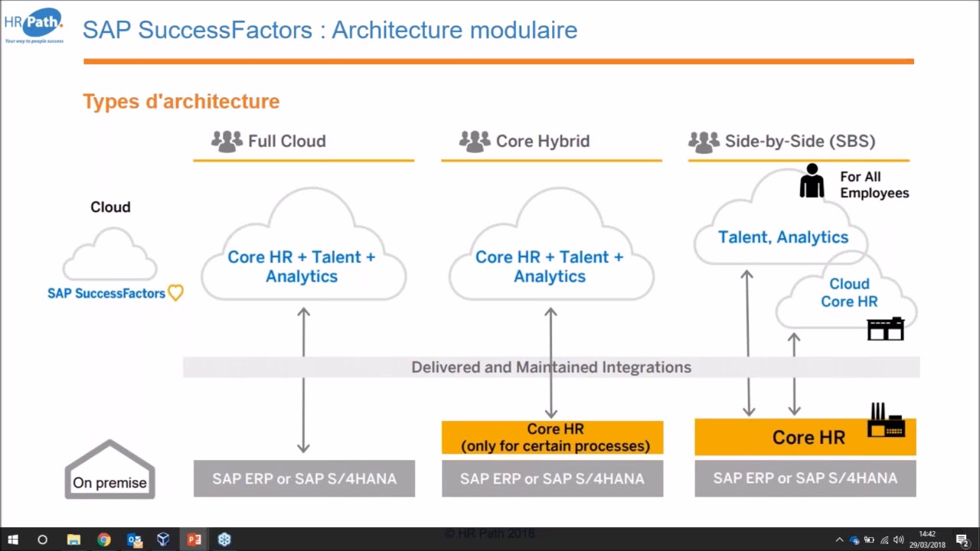Check the battery status tray icon

click(x=869, y=540)
